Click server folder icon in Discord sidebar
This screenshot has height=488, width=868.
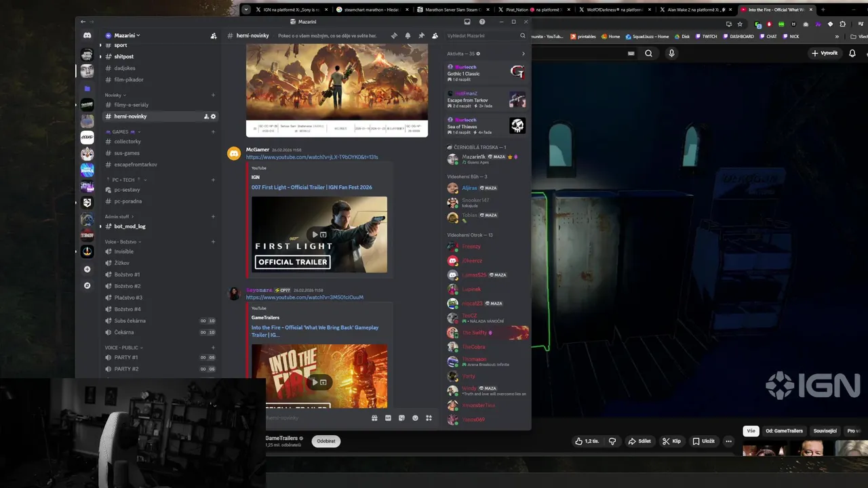[87, 89]
